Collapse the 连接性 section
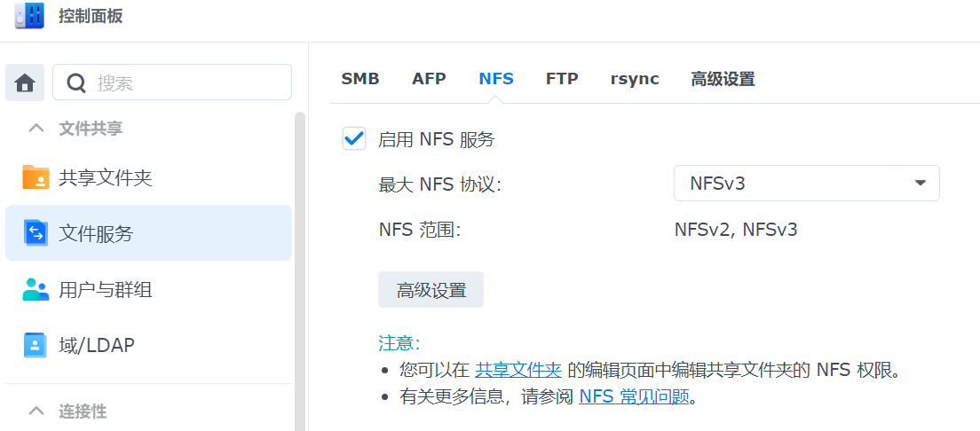Image resolution: width=980 pixels, height=431 pixels. tap(36, 411)
